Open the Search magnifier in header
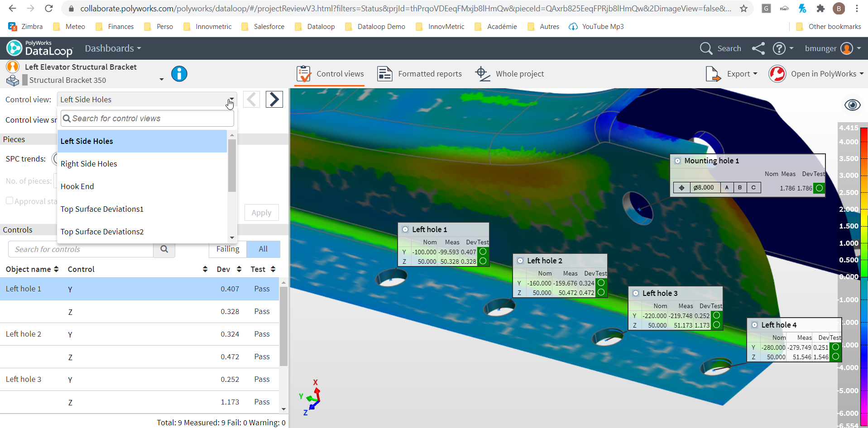The image size is (868, 428). [x=706, y=48]
